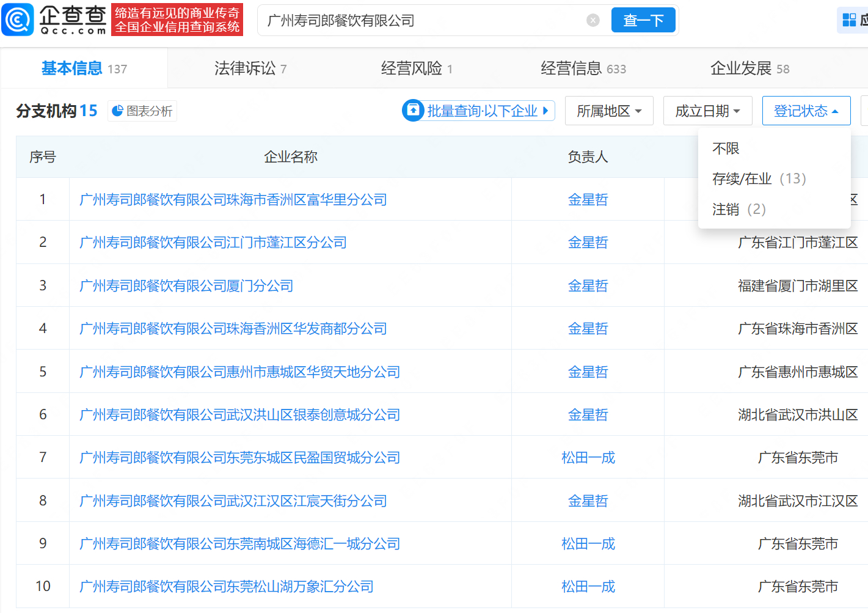This screenshot has height=613, width=868.
Task: Click the chart analysis pie icon
Action: 117,111
